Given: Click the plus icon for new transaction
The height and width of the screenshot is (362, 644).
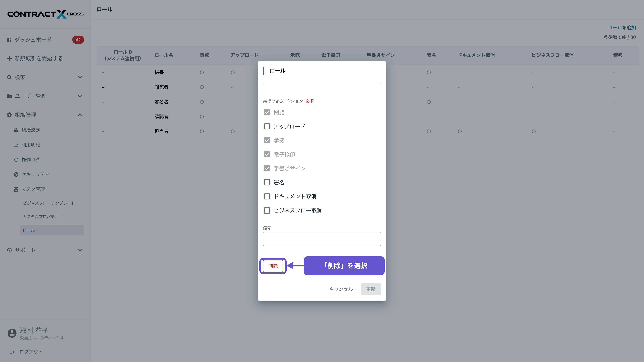Looking at the screenshot, I should 9,58.
